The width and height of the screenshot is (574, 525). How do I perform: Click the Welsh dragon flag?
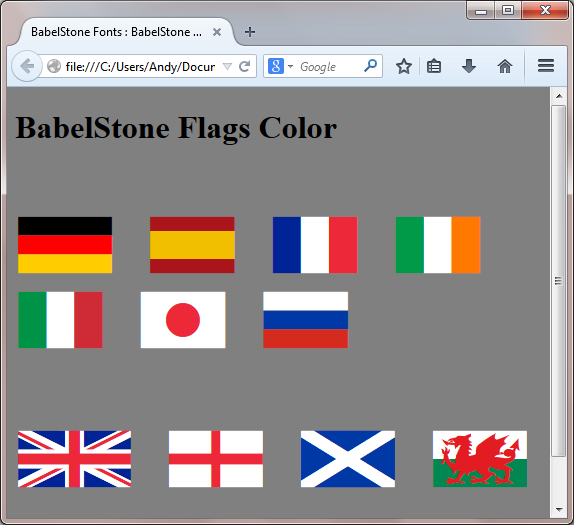(x=480, y=459)
